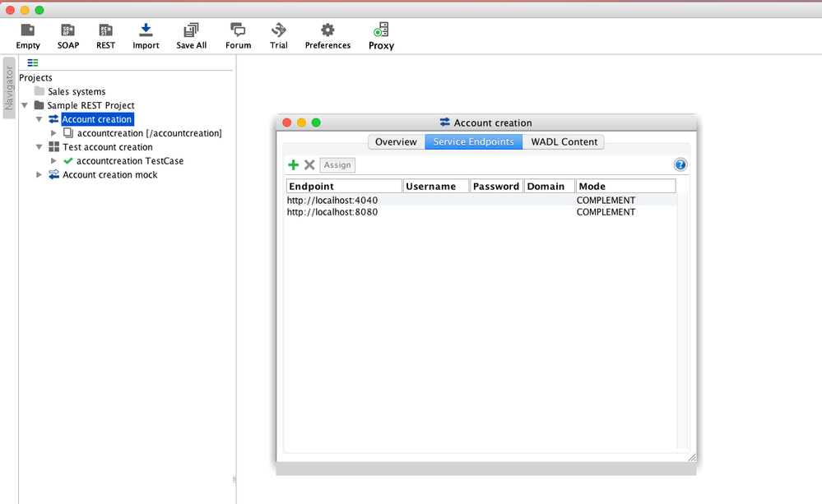The height and width of the screenshot is (504, 822).
Task: Open the Forum toolbar icon
Action: coord(238,31)
